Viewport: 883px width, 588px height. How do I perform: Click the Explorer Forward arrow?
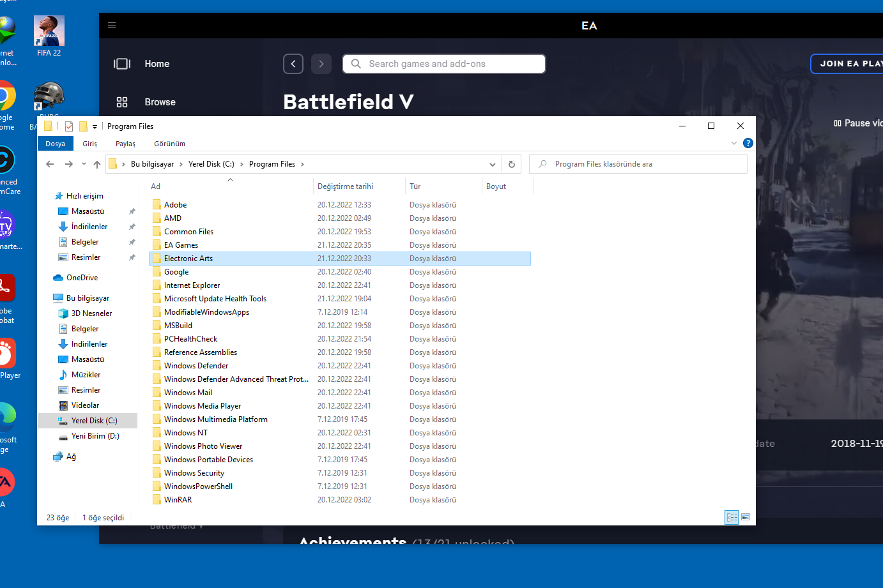pos(68,164)
